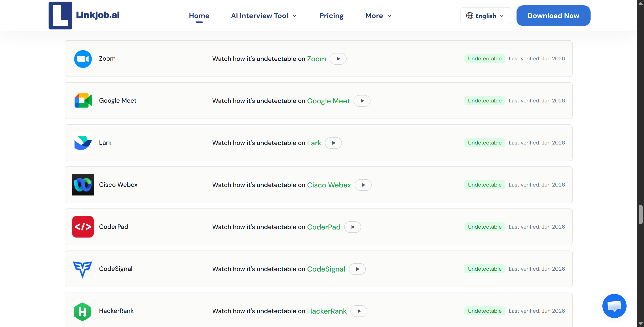This screenshot has width=644, height=327.
Task: Click the Undetectable badge in Cisco Webex row
Action: click(x=485, y=185)
